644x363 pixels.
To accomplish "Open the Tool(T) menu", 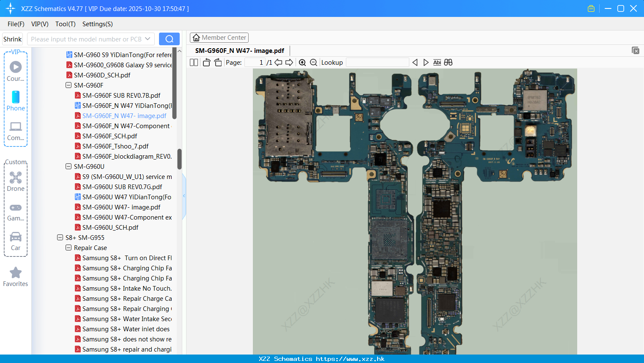I will [66, 24].
